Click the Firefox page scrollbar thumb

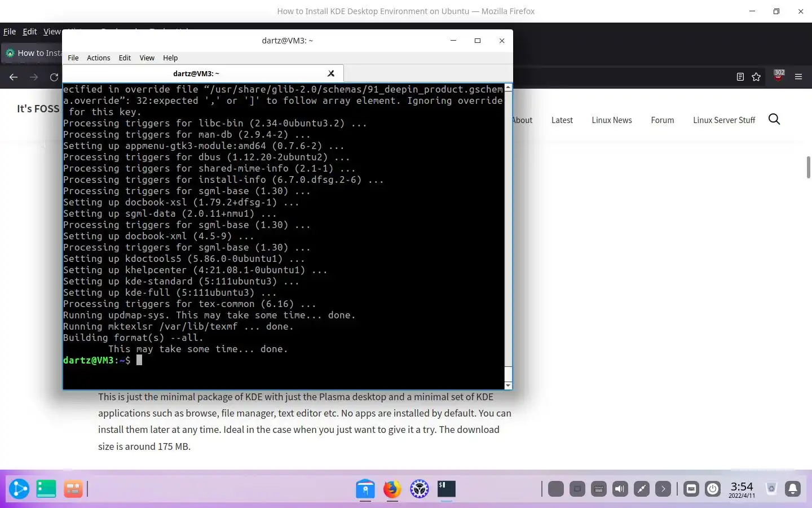point(809,167)
